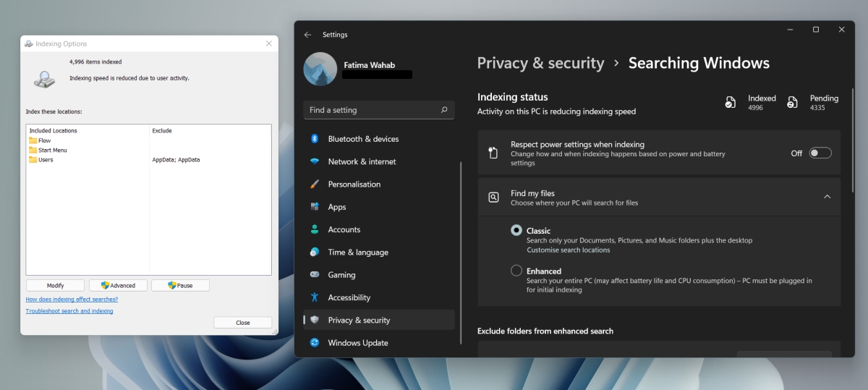Click the Accessibility figure icon

click(315, 297)
